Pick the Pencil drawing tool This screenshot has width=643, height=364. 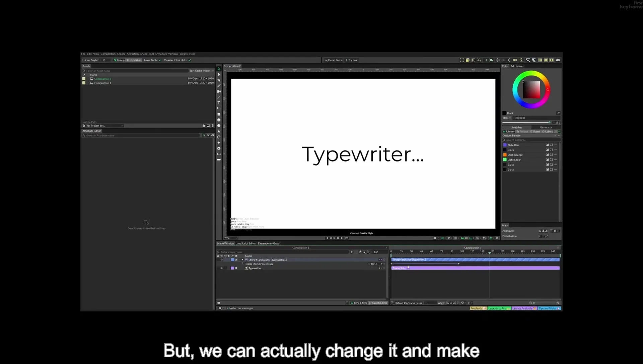point(219,86)
